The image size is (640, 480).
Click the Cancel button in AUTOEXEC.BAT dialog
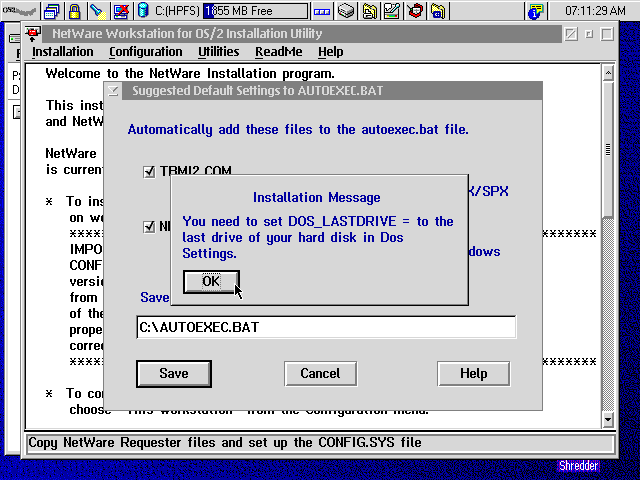[320, 373]
